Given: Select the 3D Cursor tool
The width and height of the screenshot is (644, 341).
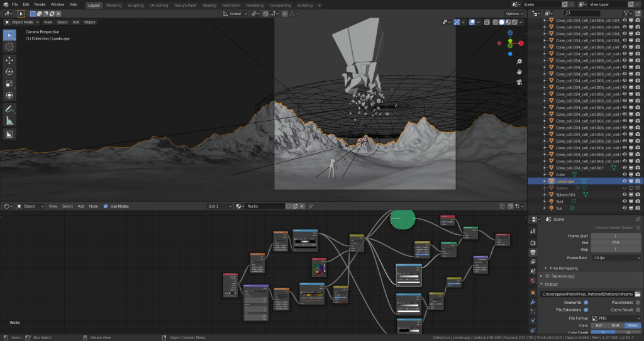Looking at the screenshot, I should tap(9, 47).
